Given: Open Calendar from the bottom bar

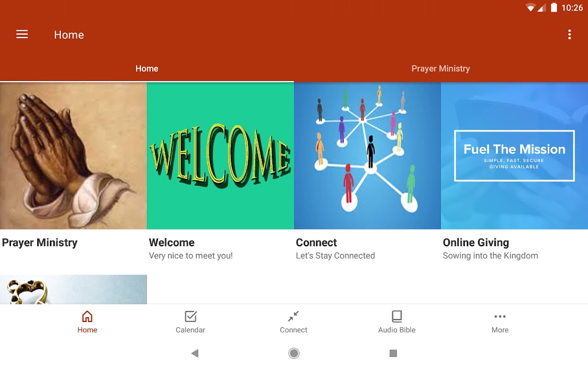Looking at the screenshot, I should [191, 316].
